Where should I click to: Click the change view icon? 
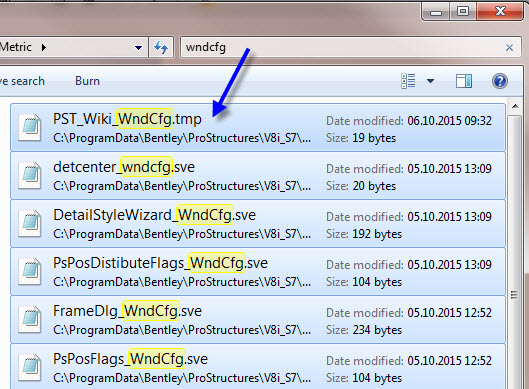click(x=408, y=81)
